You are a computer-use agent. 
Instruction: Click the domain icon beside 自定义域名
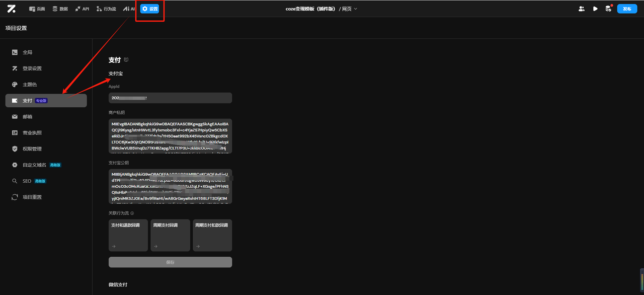(15, 165)
